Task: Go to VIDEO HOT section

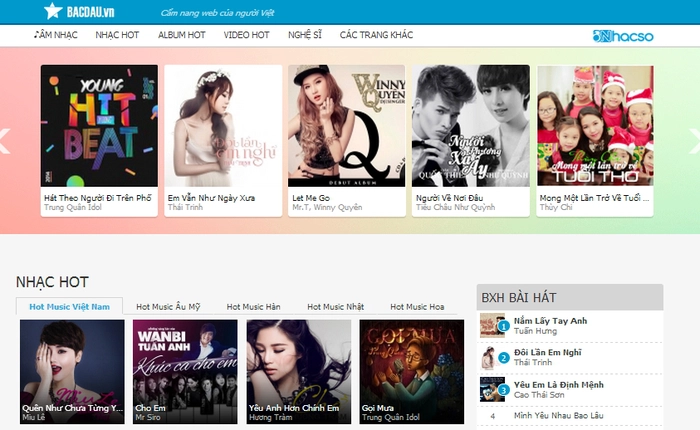Action: click(246, 35)
